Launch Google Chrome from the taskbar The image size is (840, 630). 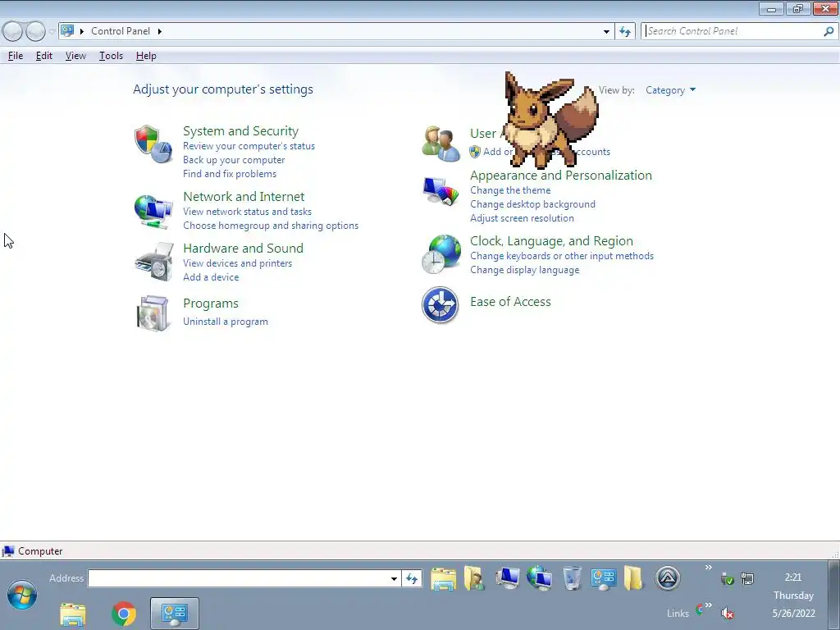(124, 614)
